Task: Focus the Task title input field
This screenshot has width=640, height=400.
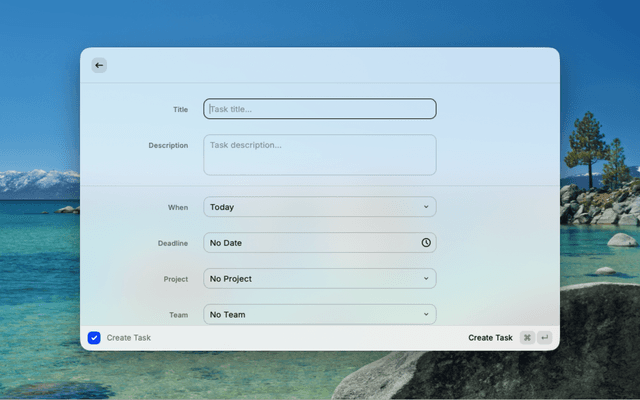Action: tap(320, 109)
